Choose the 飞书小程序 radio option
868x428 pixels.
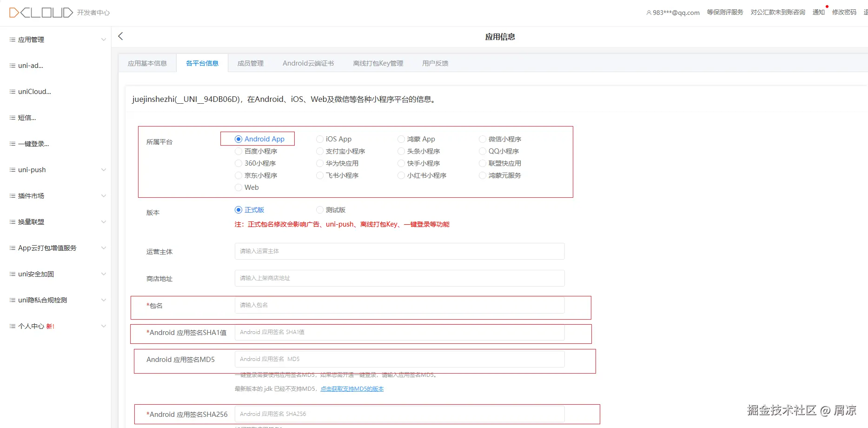tap(320, 175)
